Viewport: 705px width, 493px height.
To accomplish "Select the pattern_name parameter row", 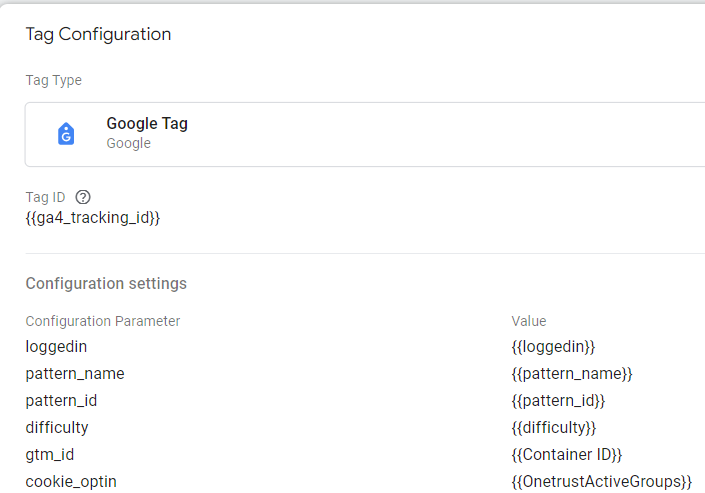I will click(75, 373).
